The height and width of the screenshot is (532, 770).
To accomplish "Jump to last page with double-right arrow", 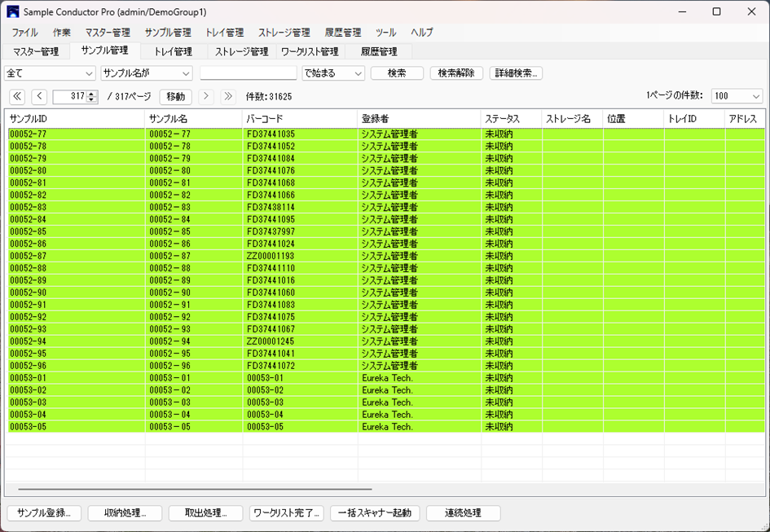I will [228, 96].
